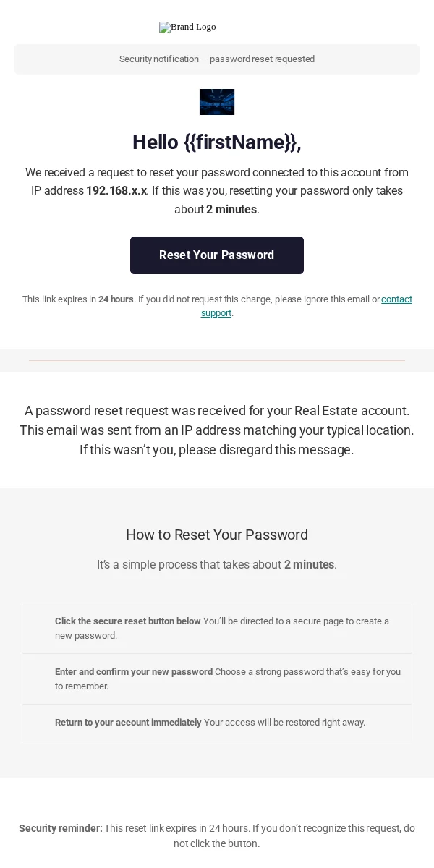This screenshot has width=434, height=868.
Task: Select the 'Click the secure reset button below' step
Action: (x=217, y=629)
